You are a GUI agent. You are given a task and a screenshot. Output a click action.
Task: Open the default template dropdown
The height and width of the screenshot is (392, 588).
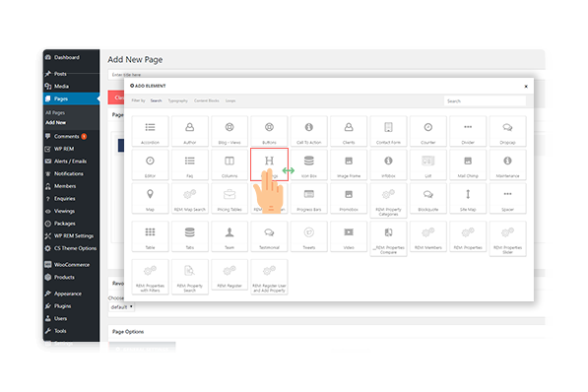tap(122, 307)
